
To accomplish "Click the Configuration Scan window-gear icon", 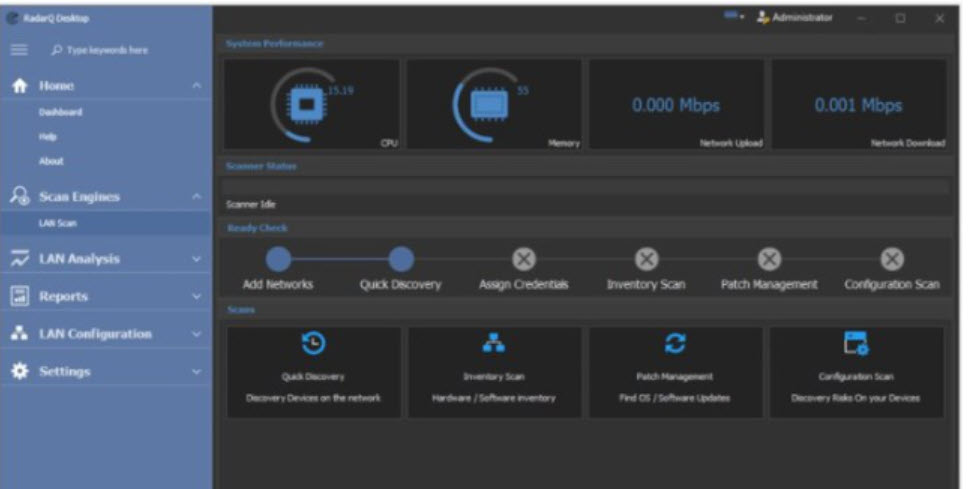I will point(856,343).
